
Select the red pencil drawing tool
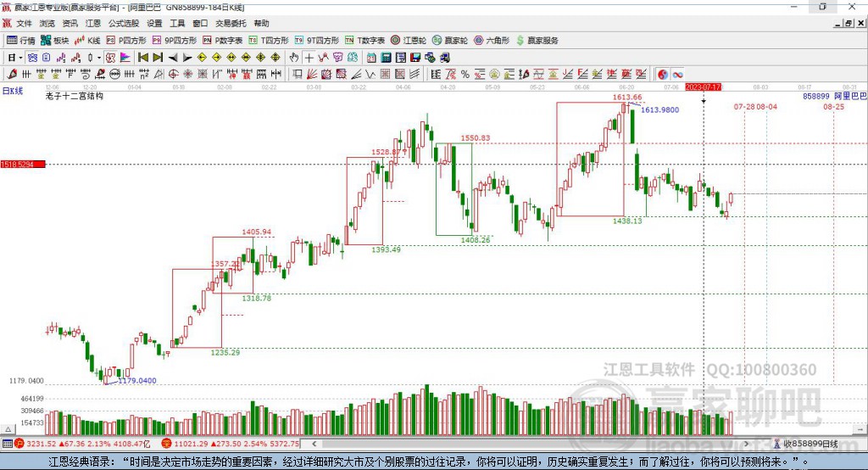pyautogui.click(x=12, y=75)
